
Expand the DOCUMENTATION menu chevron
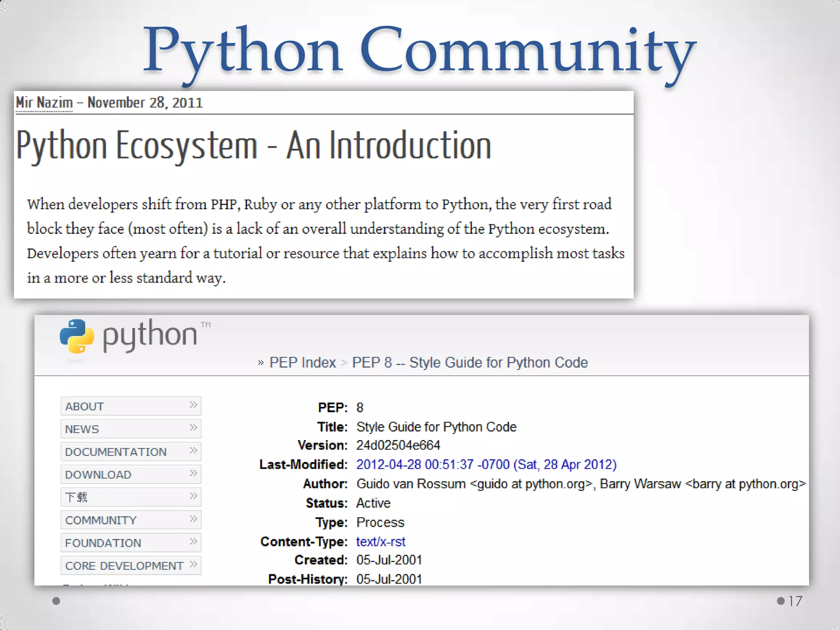click(193, 451)
